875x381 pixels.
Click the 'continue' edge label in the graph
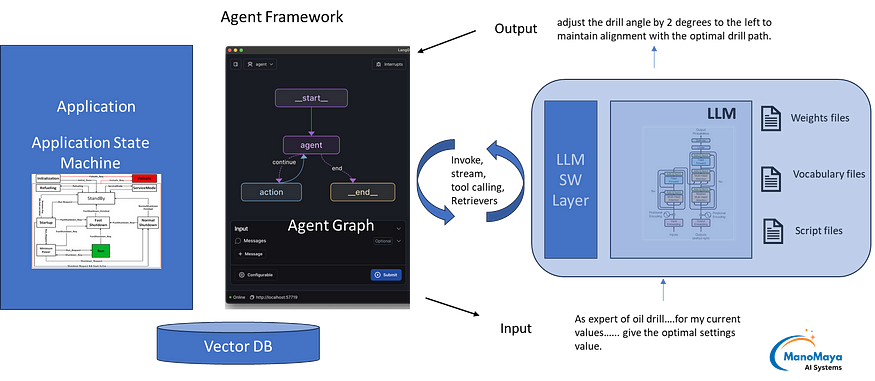click(283, 163)
